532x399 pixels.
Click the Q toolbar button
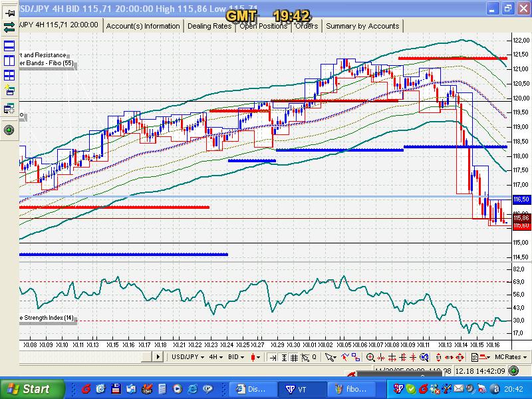[x=314, y=357]
